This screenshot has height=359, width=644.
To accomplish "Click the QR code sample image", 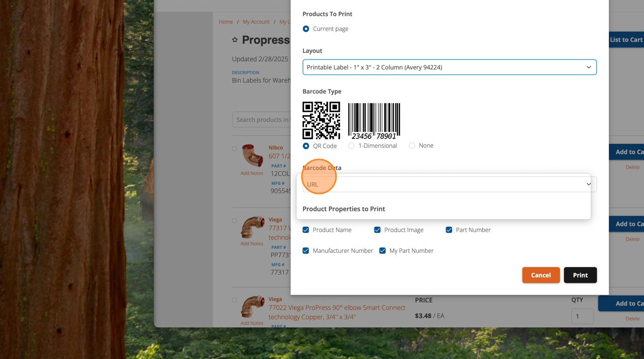I will pos(321,121).
